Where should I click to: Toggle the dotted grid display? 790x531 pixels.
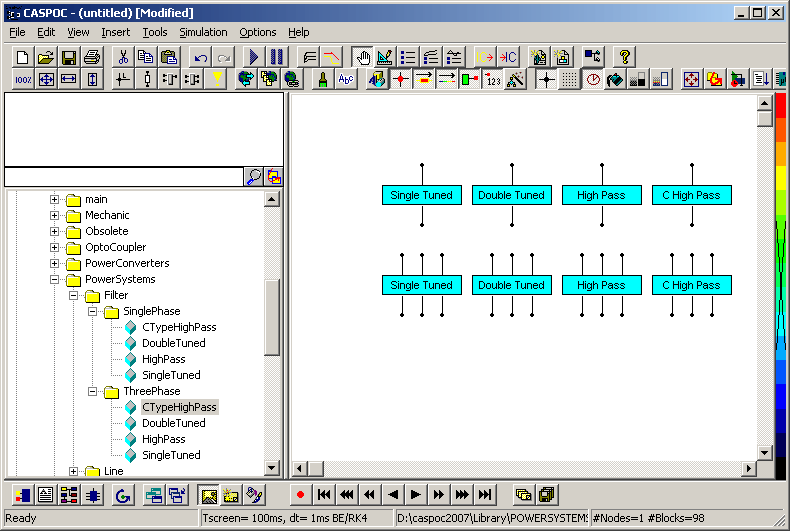point(569,79)
